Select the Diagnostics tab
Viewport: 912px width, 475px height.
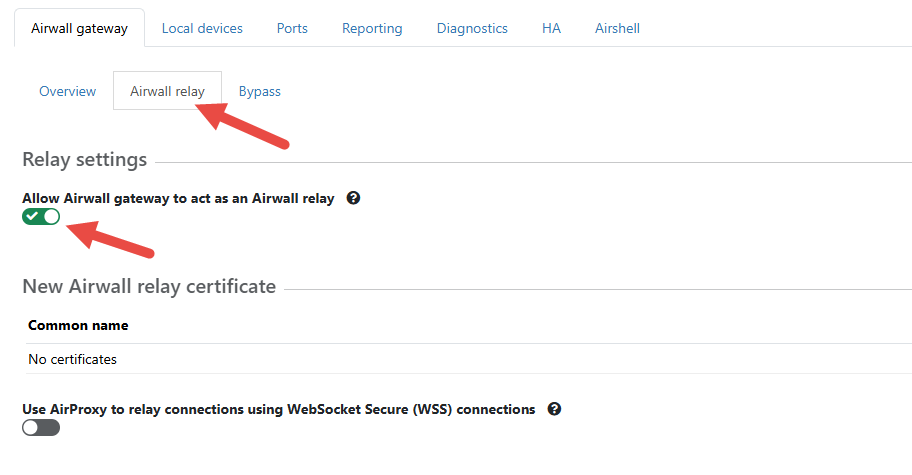point(472,28)
